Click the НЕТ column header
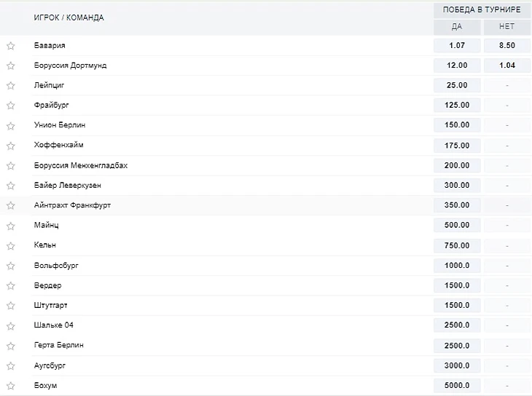 pos(507,27)
